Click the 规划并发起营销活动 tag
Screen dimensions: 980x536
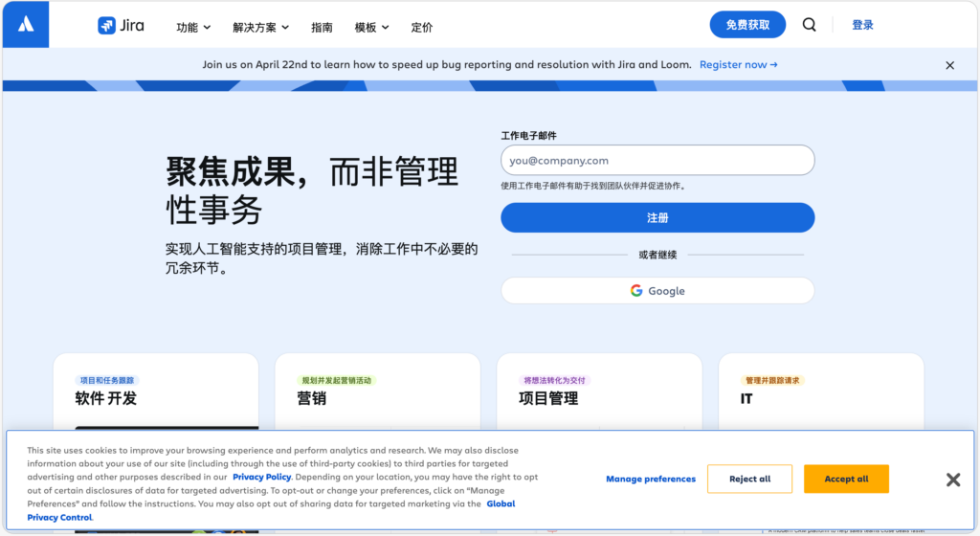336,380
